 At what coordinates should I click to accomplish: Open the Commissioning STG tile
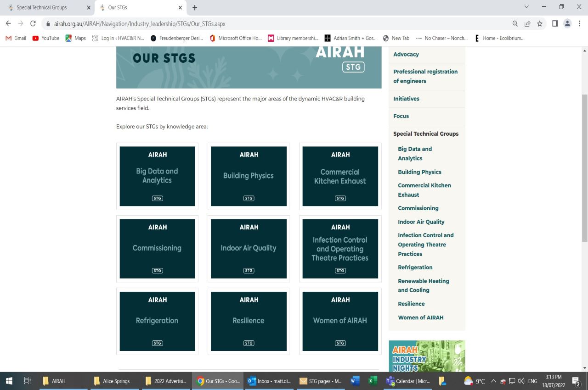pos(157,249)
